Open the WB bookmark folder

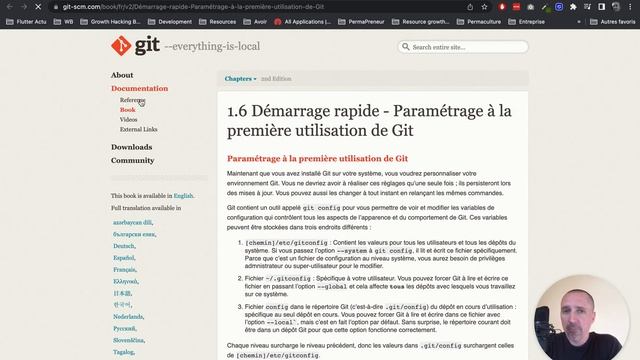pyautogui.click(x=64, y=22)
